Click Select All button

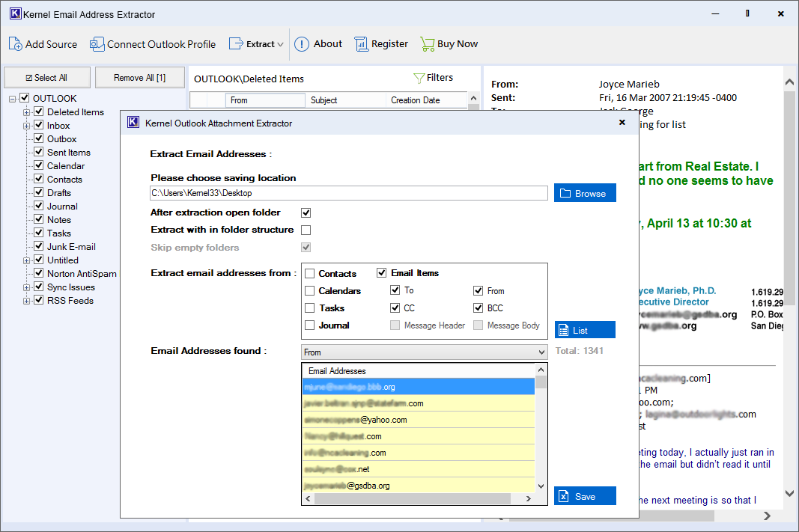tap(47, 77)
